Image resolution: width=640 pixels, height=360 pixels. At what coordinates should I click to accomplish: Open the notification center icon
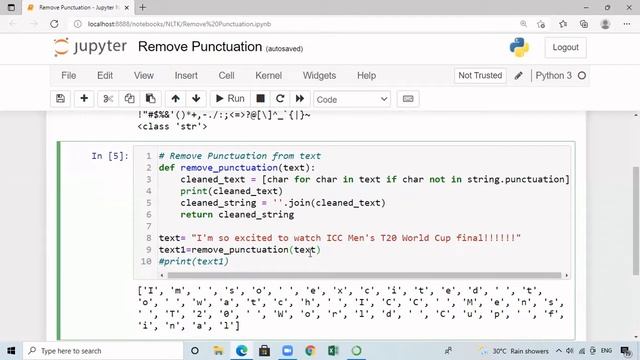[x=625, y=351]
